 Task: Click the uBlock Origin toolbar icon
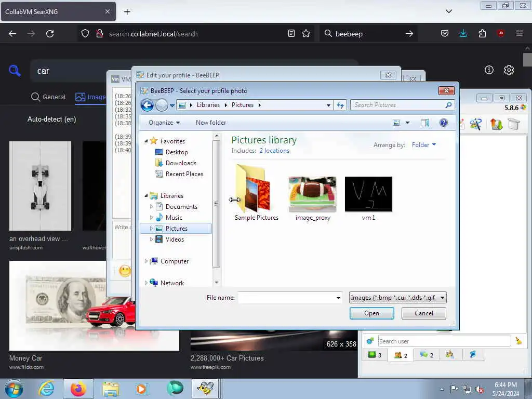click(x=500, y=33)
